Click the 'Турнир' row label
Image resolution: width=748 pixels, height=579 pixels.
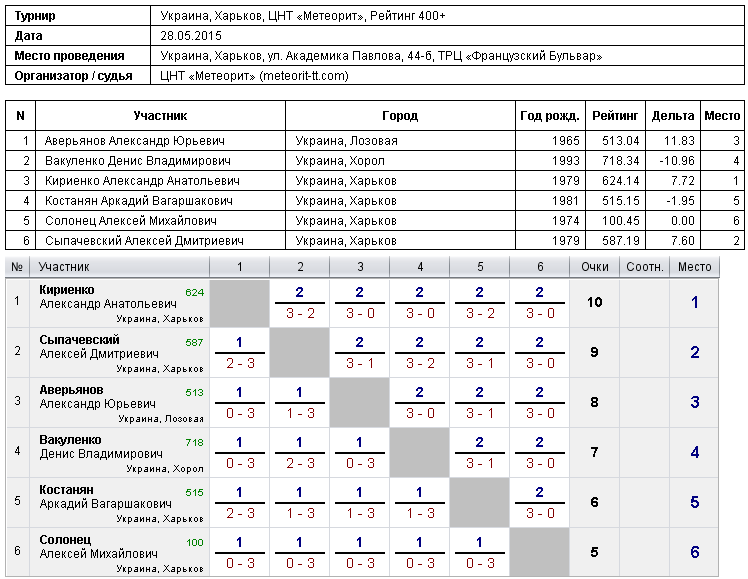(35, 16)
